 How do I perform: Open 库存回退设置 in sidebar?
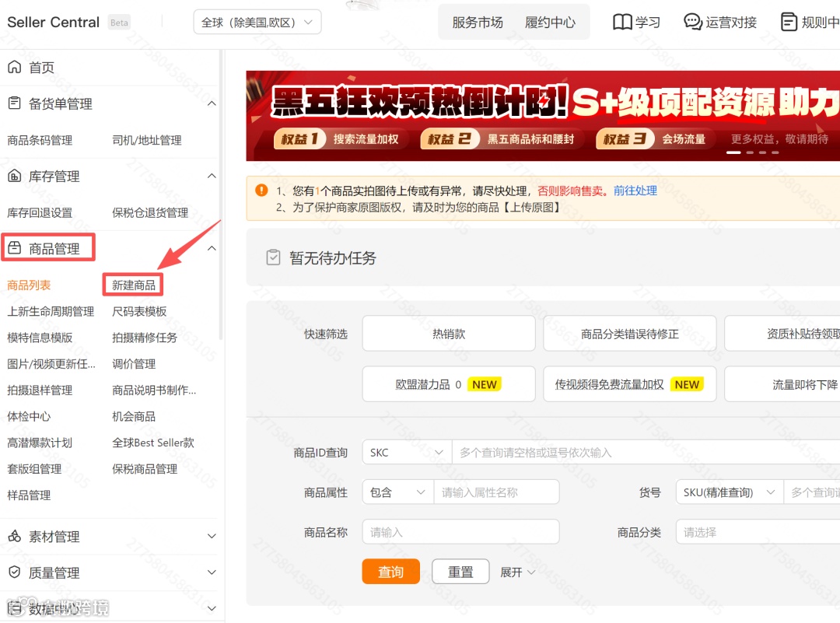[40, 212]
